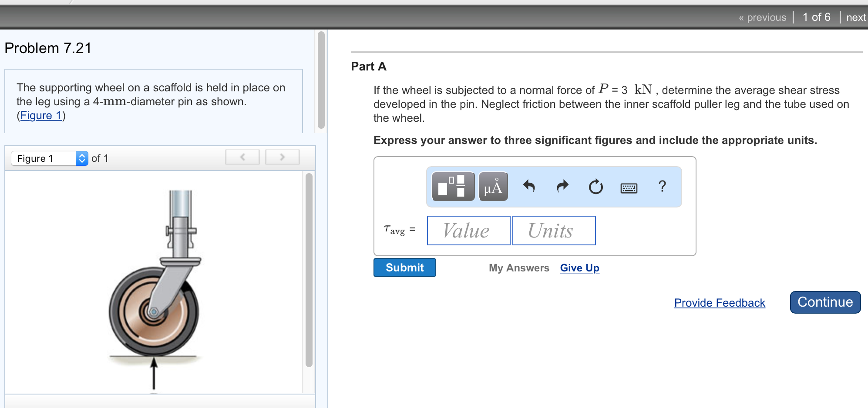Reset the answer entry field

595,187
